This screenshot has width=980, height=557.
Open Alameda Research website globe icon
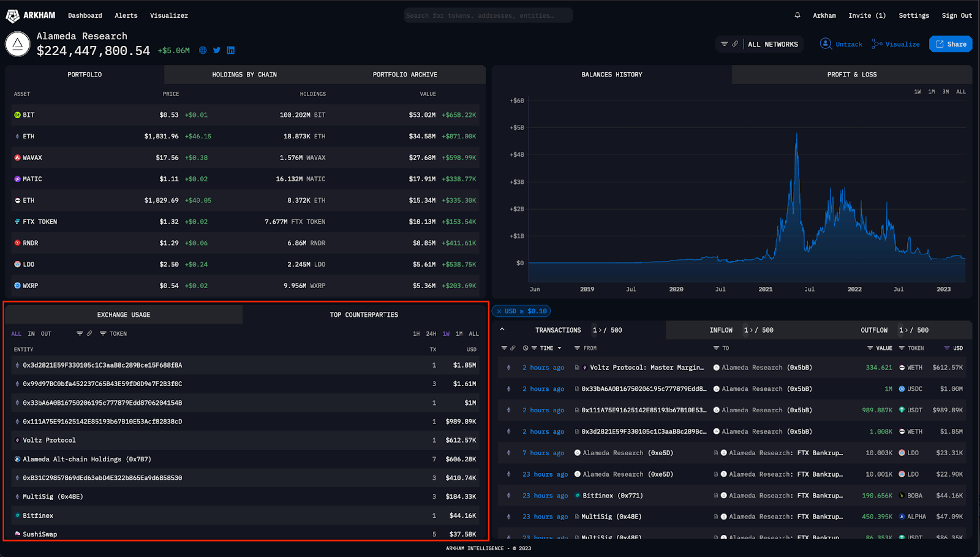pos(203,50)
